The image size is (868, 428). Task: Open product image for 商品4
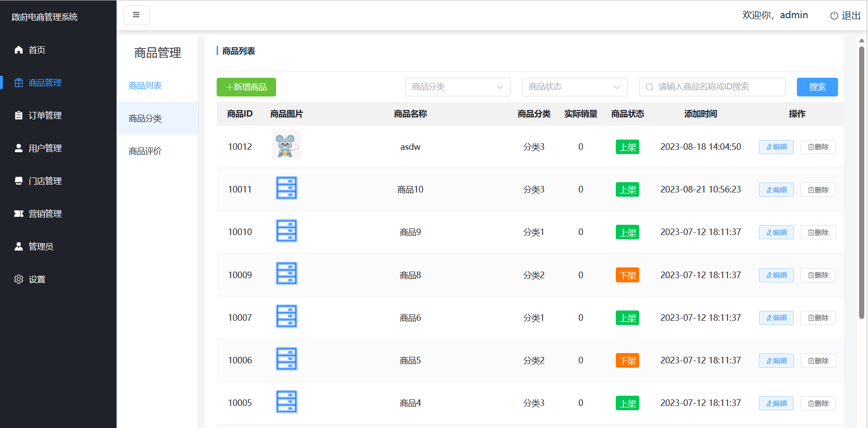pyautogui.click(x=286, y=402)
